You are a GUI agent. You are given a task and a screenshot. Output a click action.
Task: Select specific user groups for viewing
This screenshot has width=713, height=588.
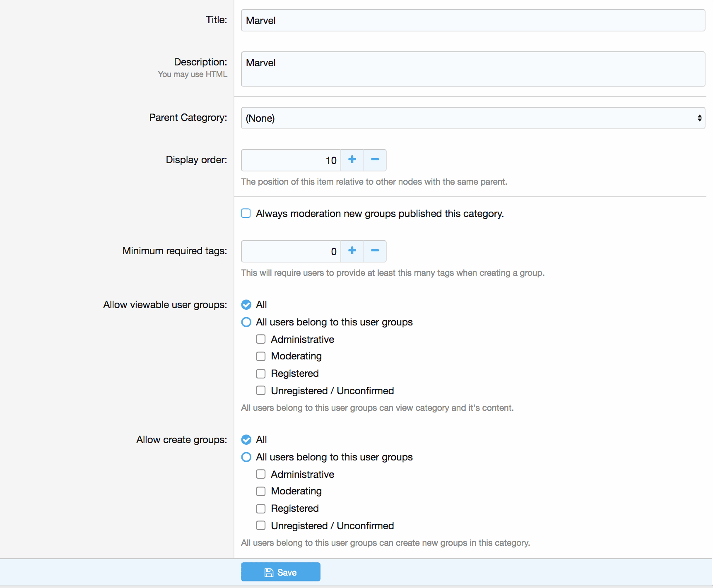(246, 322)
